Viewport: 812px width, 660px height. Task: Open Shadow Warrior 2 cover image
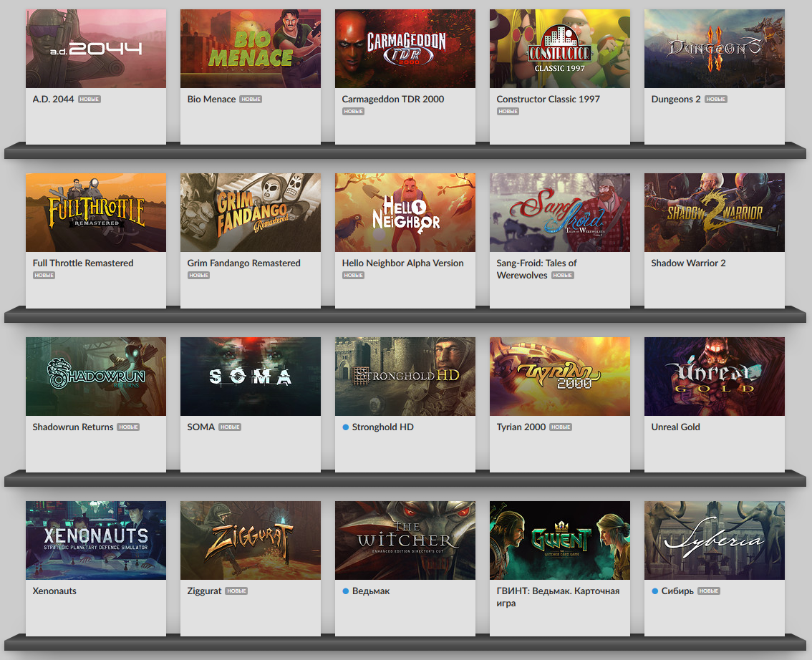pos(715,213)
